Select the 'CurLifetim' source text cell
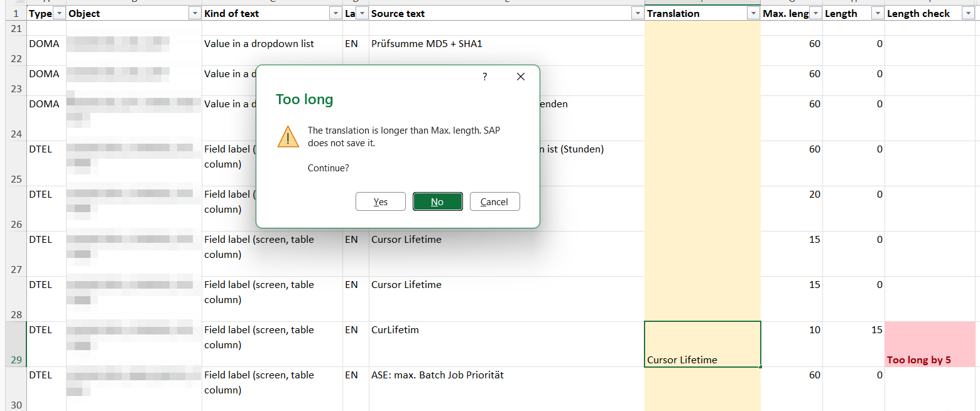 (506, 344)
